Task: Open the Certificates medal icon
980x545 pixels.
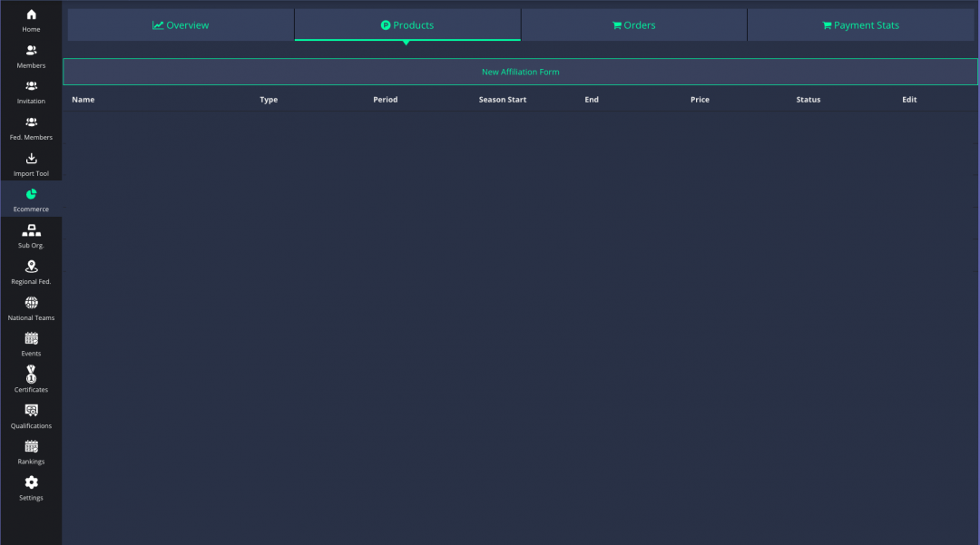Action: [x=31, y=374]
